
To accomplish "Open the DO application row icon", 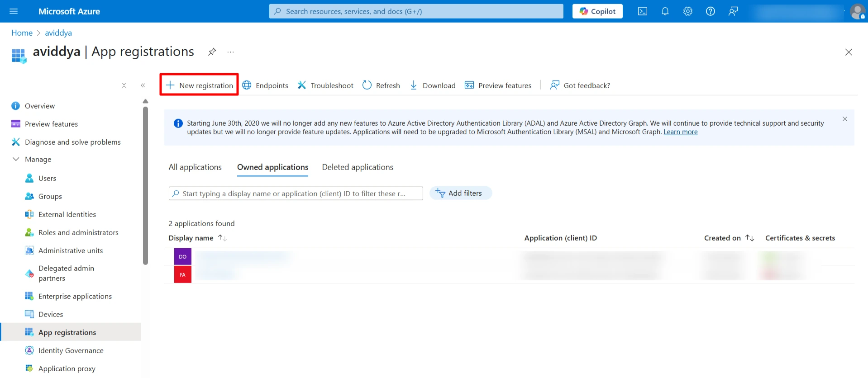I will click(183, 256).
